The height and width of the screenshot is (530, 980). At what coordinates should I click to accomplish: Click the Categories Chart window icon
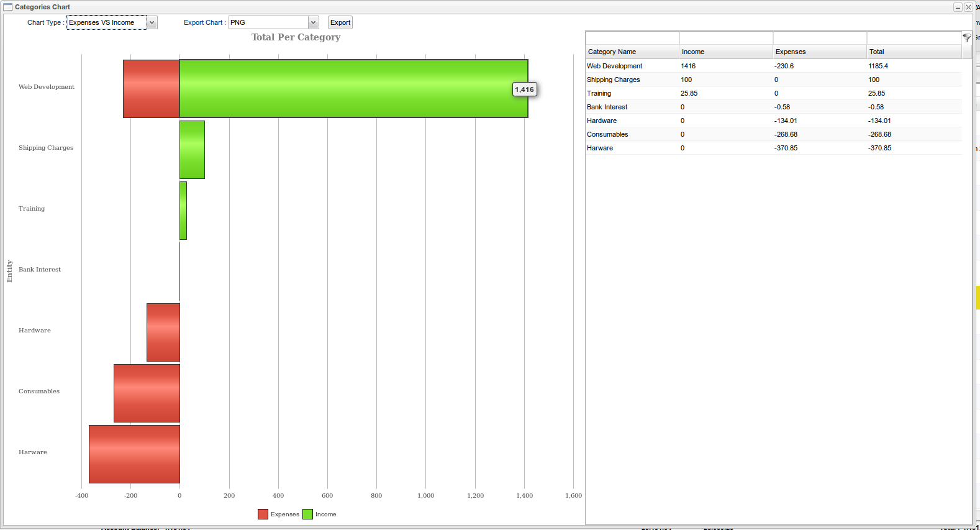pyautogui.click(x=8, y=7)
